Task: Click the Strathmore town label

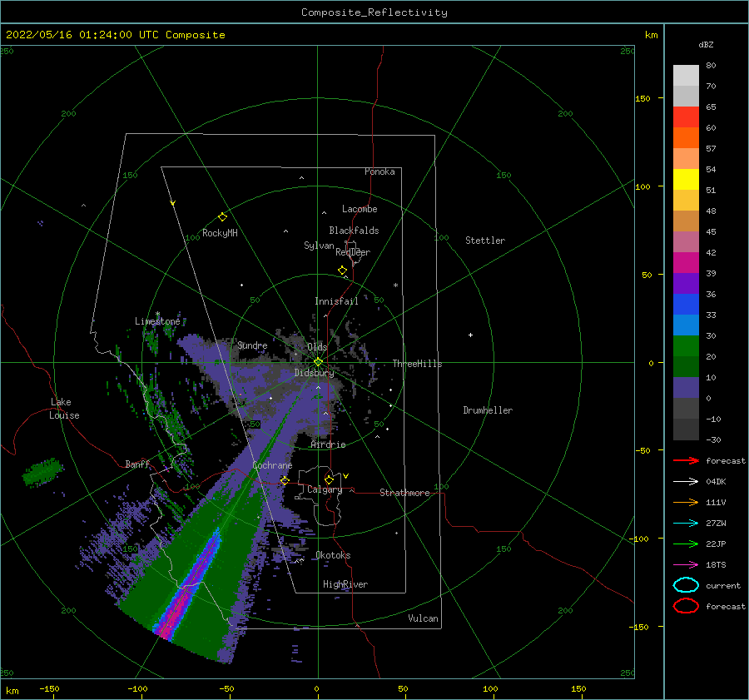Action: click(x=404, y=493)
